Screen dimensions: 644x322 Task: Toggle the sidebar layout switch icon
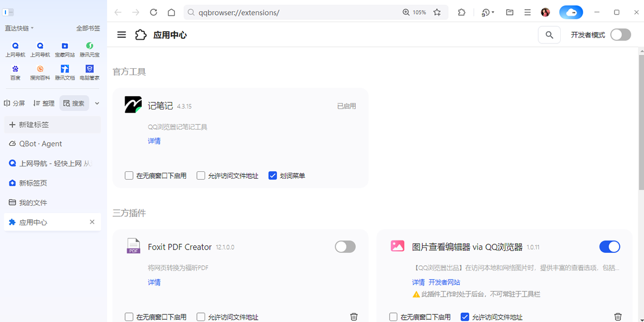click(9, 12)
